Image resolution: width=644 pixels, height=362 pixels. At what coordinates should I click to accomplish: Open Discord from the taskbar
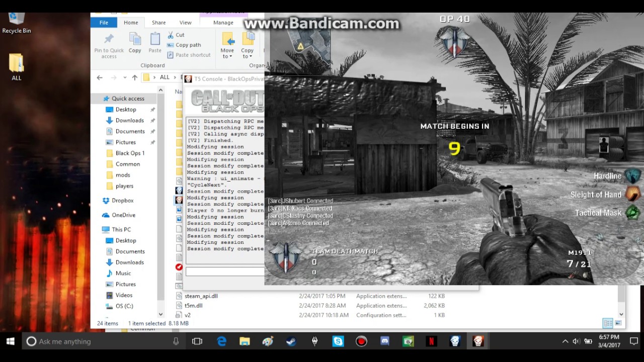pyautogui.click(x=385, y=341)
